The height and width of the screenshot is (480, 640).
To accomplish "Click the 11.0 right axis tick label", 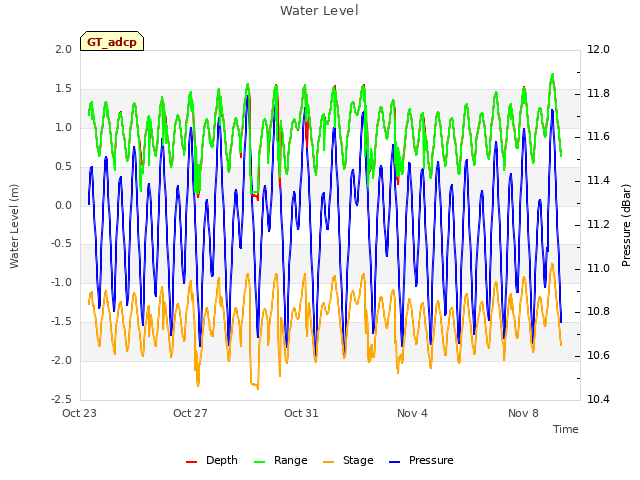I will 598,269.
